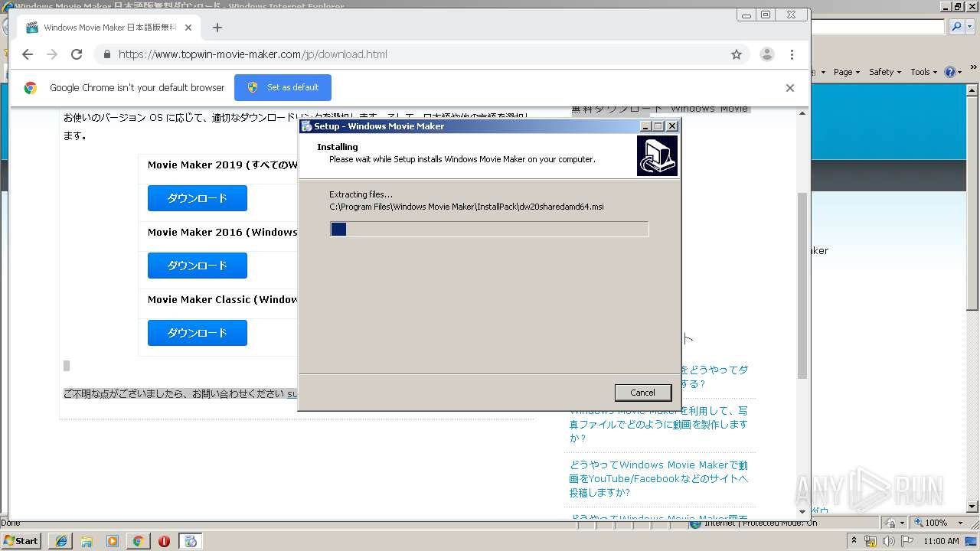Open the Windows Start menu

pos(21,540)
